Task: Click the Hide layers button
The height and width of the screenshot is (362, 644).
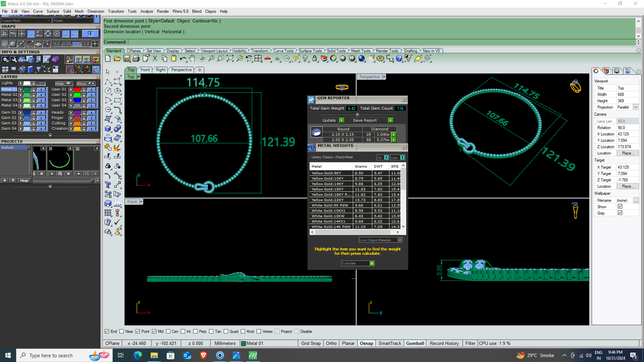Action: [x=64, y=84]
